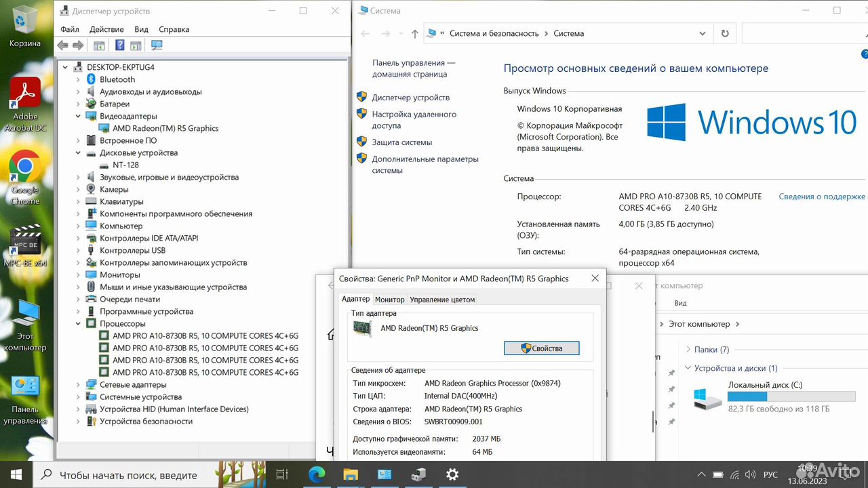Open Настройка удаленного доступа link
868x488 pixels.
(x=414, y=120)
